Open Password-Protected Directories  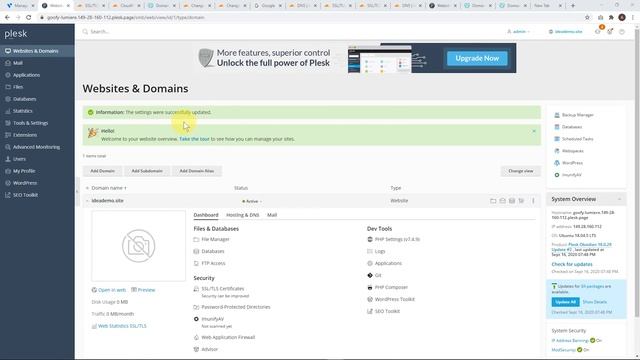click(236, 307)
